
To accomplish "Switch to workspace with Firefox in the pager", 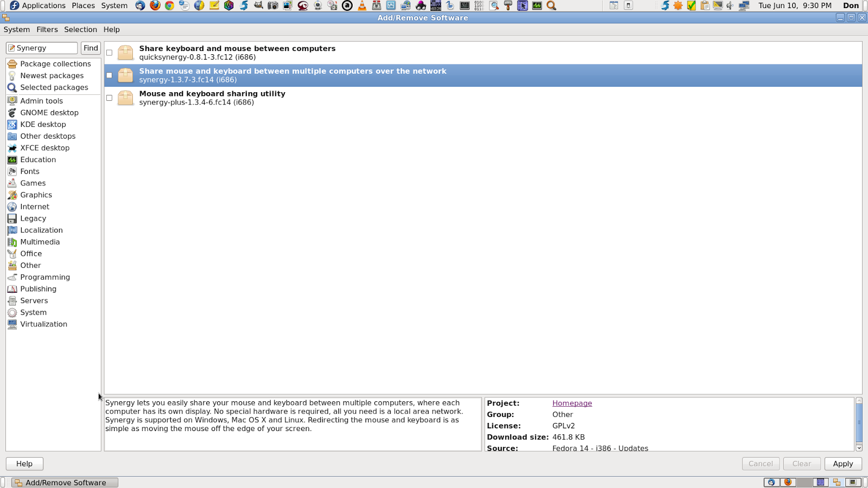I will coord(788,482).
